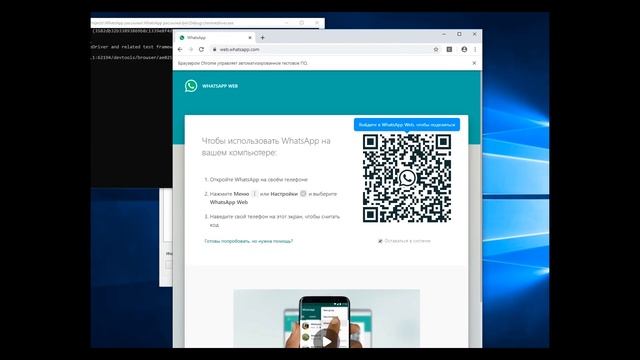The height and width of the screenshot is (360, 640).
Task: Open the Chrome three-dot menu
Action: pyautogui.click(x=475, y=49)
